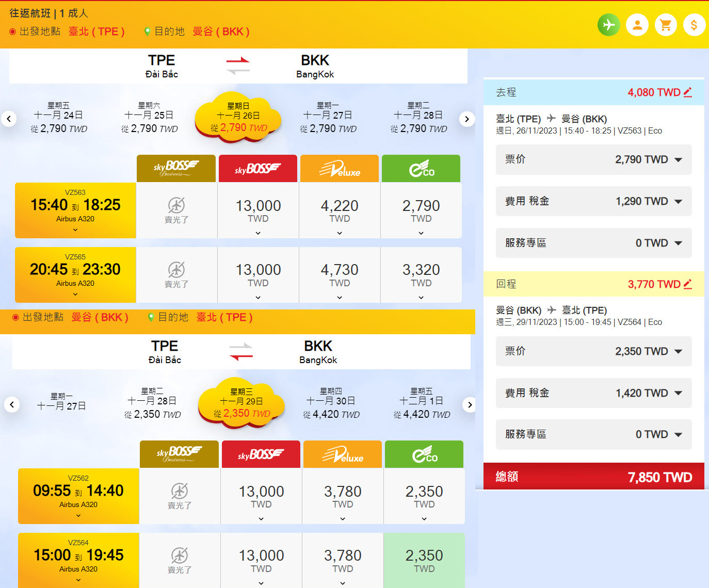Select return SkyBoss Business fare class header
Viewport: 709px width, 588px height.
[x=179, y=454]
